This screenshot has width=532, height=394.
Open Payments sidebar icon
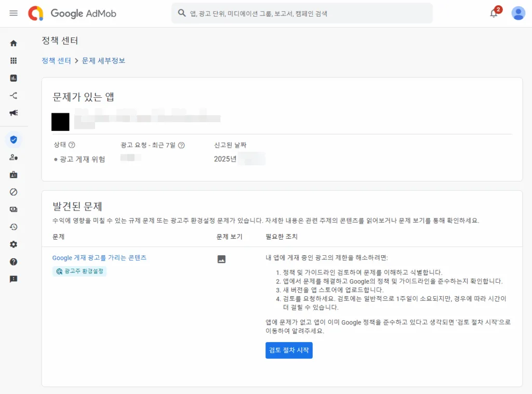click(14, 209)
